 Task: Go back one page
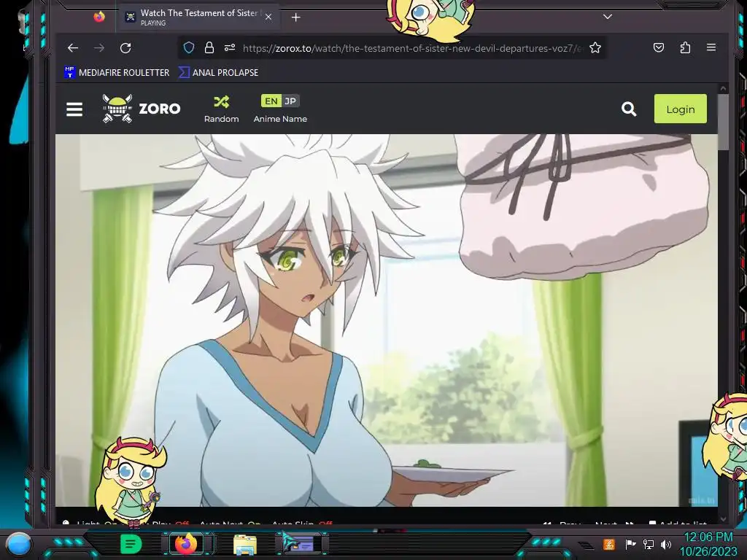click(x=73, y=47)
